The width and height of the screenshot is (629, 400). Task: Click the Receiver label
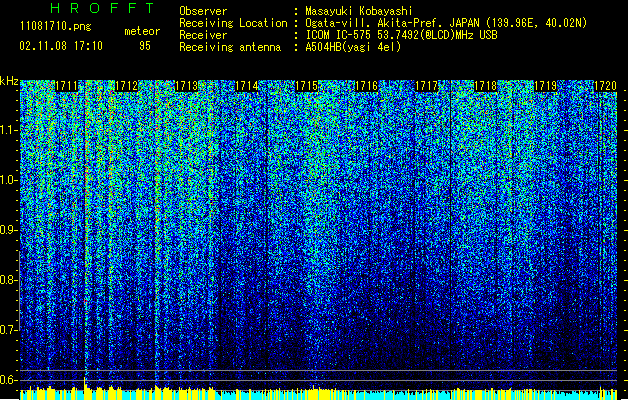click(x=203, y=35)
